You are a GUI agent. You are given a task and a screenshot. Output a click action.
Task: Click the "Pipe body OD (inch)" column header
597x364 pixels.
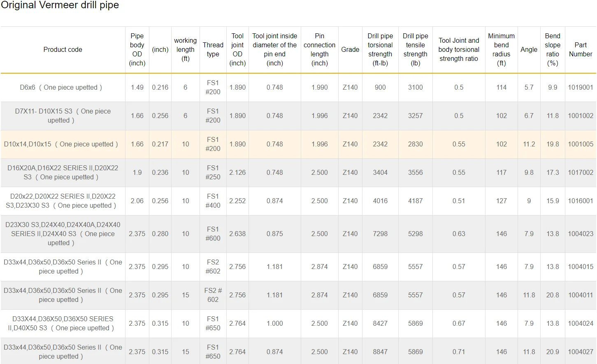(137, 49)
